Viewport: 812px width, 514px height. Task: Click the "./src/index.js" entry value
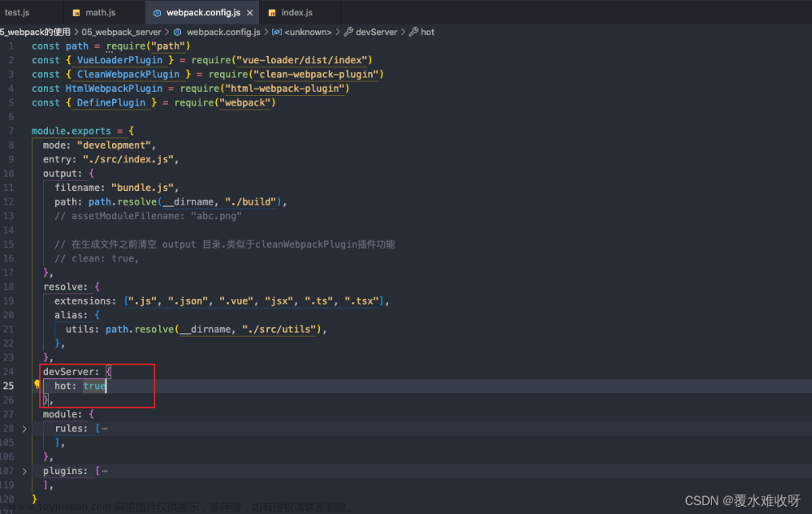coord(128,159)
